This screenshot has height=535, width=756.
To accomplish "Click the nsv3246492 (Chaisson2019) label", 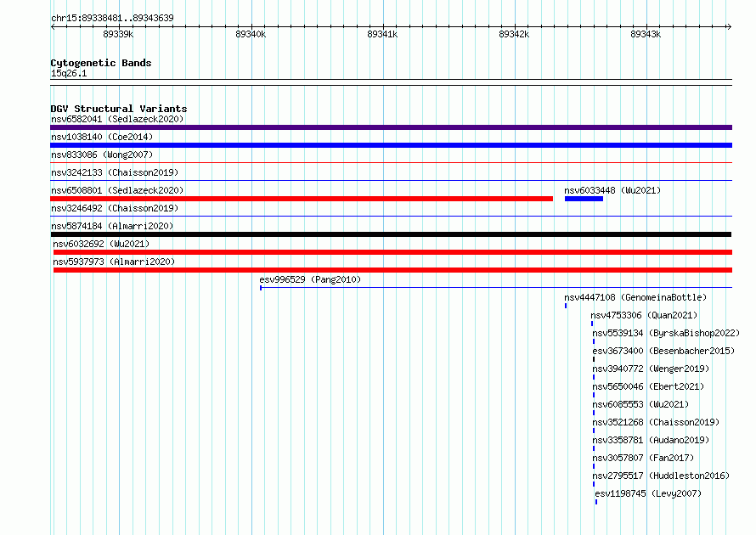I will tap(115, 208).
